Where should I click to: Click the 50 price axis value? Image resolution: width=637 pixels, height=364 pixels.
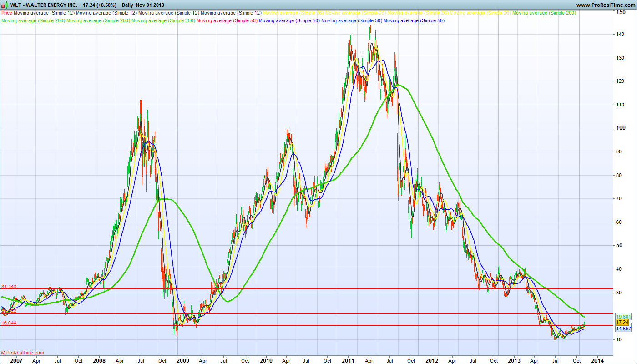click(620, 246)
